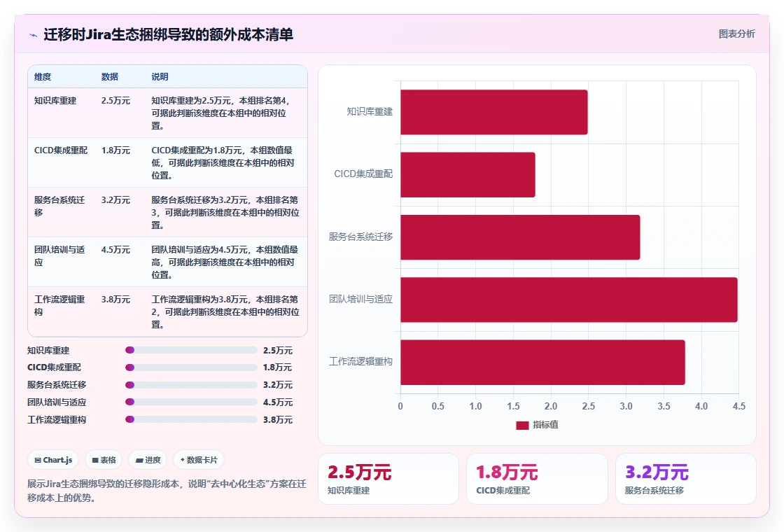Click the 图表分析 label in header
Image resolution: width=784 pixels, height=532 pixels.
pos(736,34)
